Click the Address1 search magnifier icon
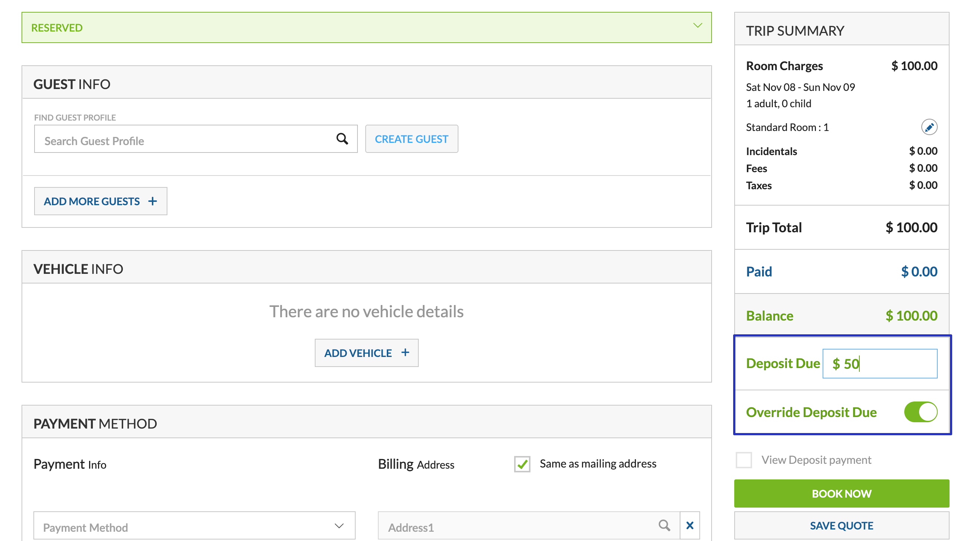The width and height of the screenshot is (980, 541). tap(664, 525)
